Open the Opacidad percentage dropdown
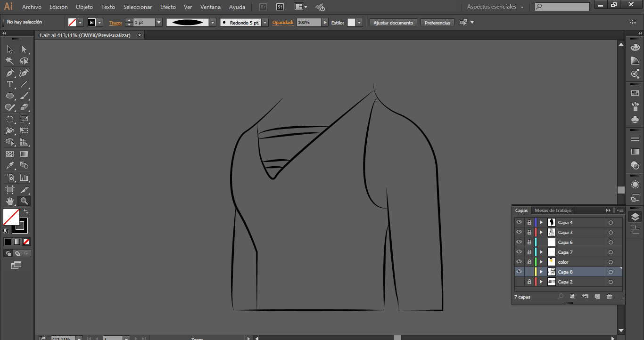The image size is (644, 340). coord(325,23)
